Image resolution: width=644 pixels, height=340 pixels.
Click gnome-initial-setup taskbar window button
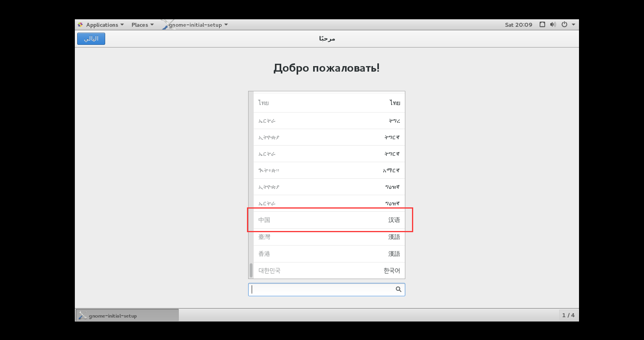tap(127, 315)
